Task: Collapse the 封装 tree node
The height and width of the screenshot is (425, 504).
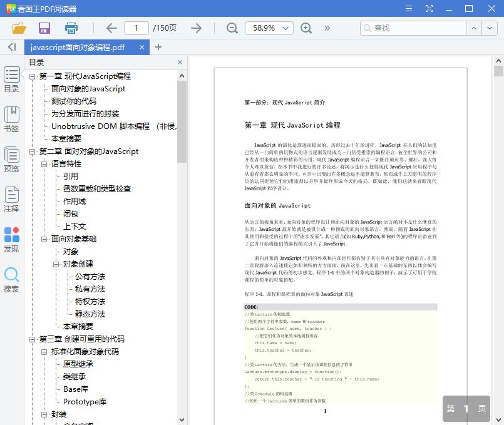Action: pyautogui.click(x=44, y=415)
